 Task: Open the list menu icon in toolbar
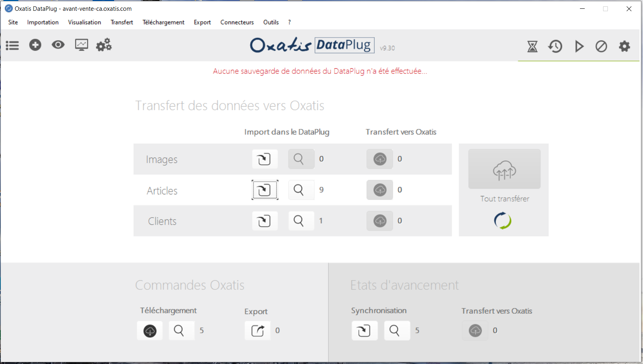tap(12, 45)
